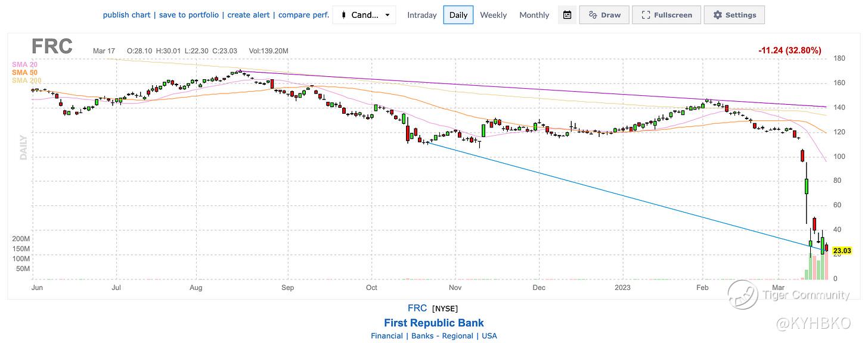Click the SMA 20 legend label
The height and width of the screenshot is (343, 868).
point(25,64)
